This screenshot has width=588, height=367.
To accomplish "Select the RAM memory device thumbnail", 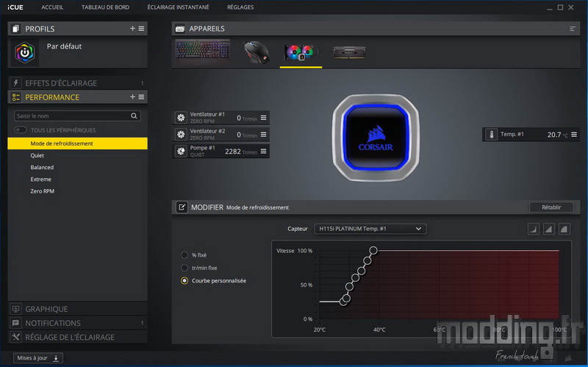I will [x=350, y=52].
